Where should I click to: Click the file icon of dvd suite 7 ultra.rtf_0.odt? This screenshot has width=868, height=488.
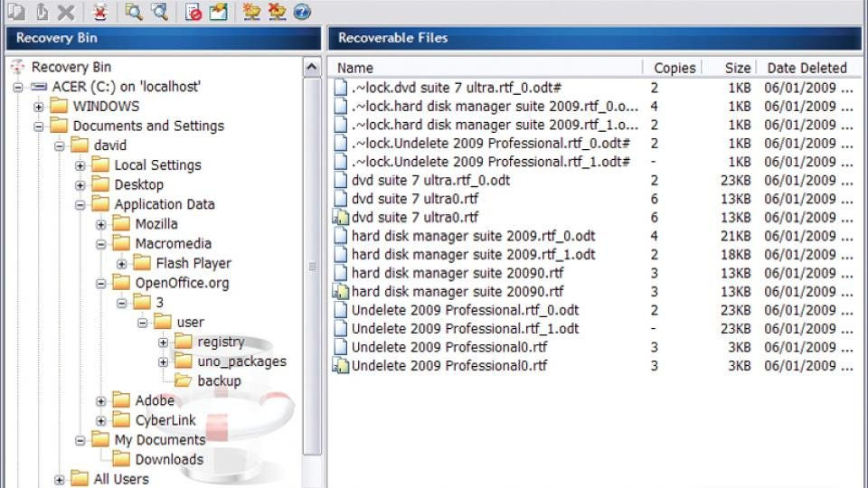point(341,181)
